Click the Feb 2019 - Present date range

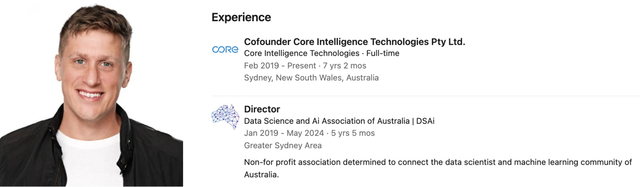[280, 66]
